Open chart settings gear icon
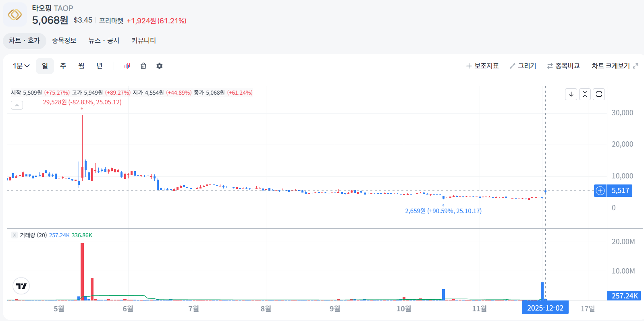This screenshot has height=321, width=644. pos(160,66)
